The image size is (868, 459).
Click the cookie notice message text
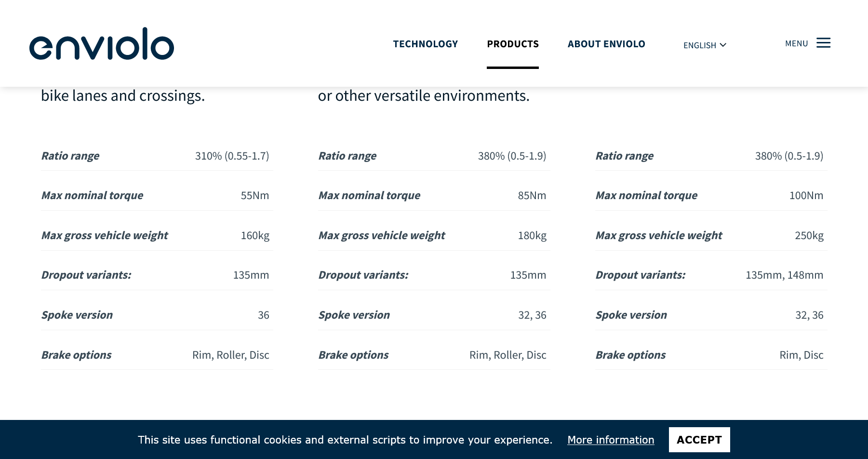(x=345, y=440)
